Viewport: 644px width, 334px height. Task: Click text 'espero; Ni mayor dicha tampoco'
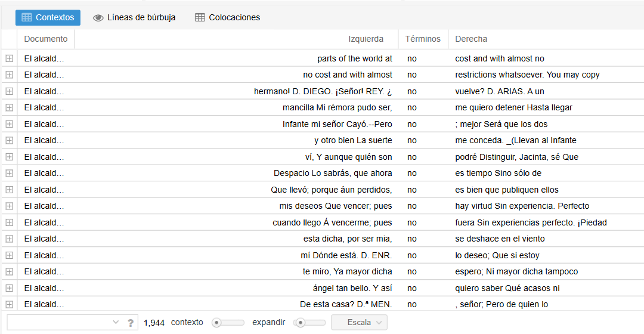click(516, 271)
